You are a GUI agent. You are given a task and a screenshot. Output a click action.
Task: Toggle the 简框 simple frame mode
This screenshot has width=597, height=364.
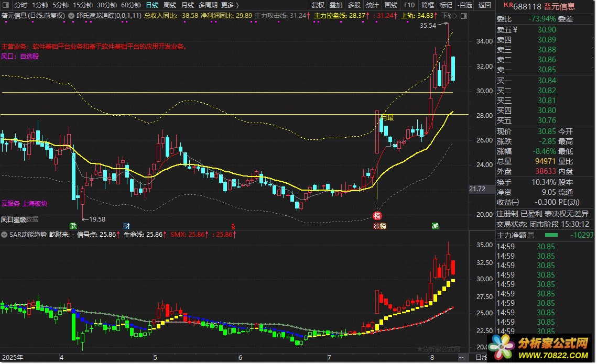click(x=427, y=5)
